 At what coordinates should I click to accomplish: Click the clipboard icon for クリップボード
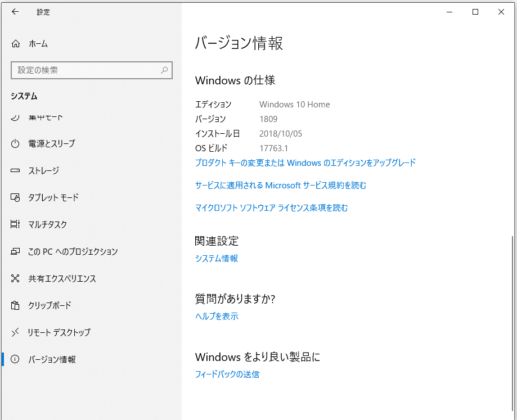(x=16, y=305)
